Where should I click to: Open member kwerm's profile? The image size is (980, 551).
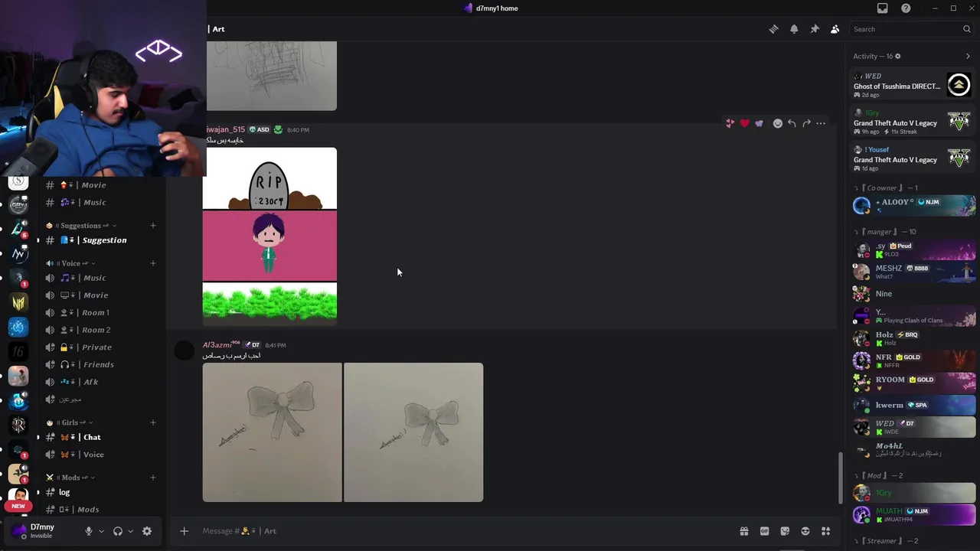point(913,405)
